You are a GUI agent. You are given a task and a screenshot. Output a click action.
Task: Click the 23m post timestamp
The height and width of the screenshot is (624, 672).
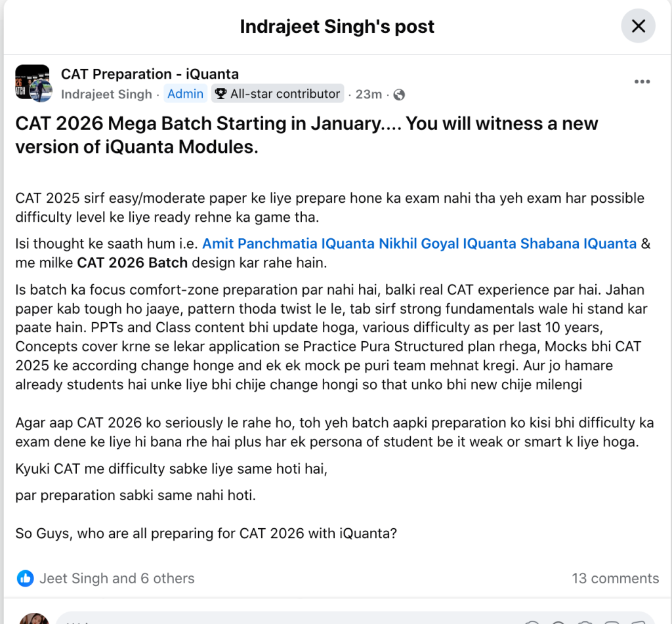pos(369,94)
